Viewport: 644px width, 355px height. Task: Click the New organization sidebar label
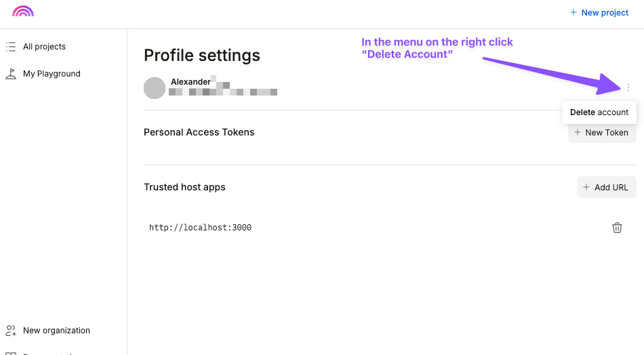coord(56,331)
